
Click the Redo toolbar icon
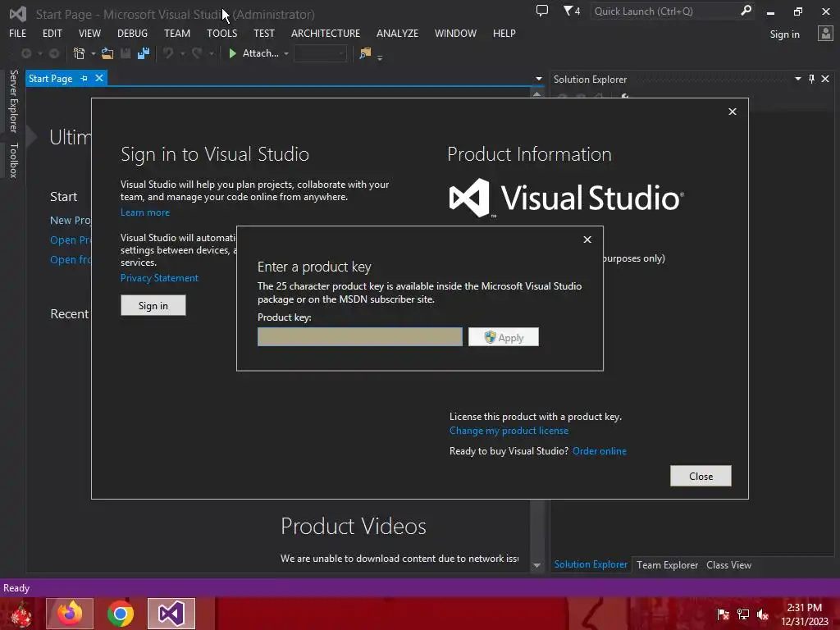click(x=197, y=53)
